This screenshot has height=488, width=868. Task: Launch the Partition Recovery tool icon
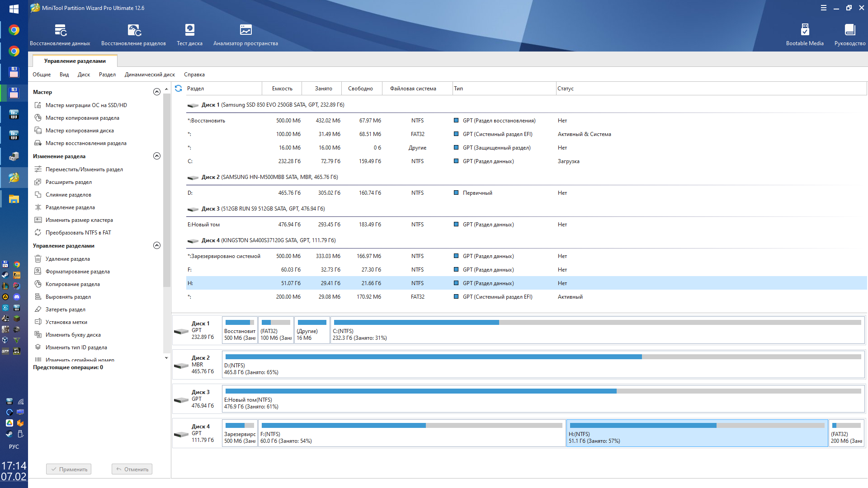tap(134, 30)
